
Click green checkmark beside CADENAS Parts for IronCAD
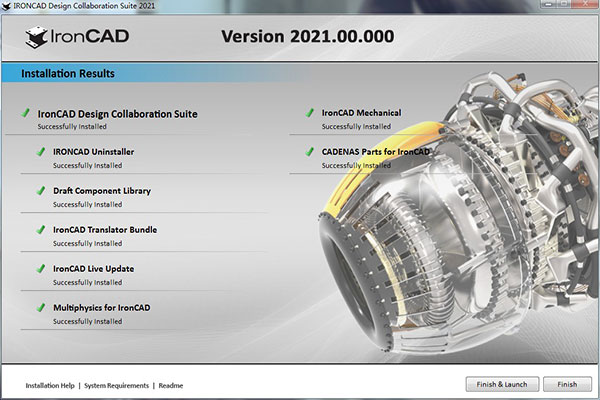click(x=310, y=152)
